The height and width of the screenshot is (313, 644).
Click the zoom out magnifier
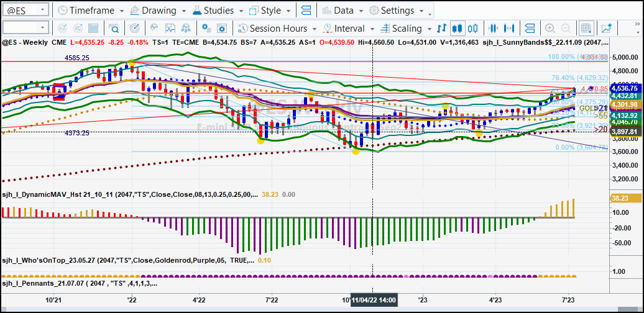click(566, 29)
